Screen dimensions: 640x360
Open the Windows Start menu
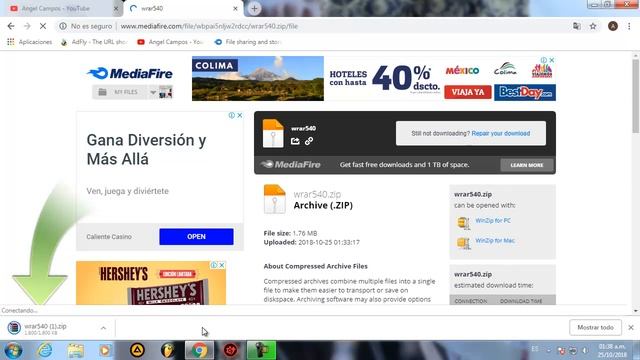13,351
